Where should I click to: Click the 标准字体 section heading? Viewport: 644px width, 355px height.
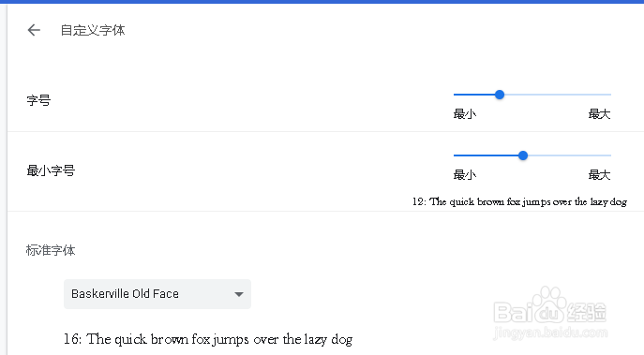coord(51,250)
